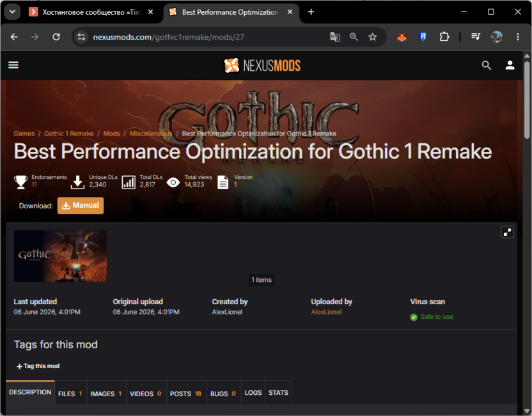Follow the Miscellaneous breadcrumb link

click(151, 134)
